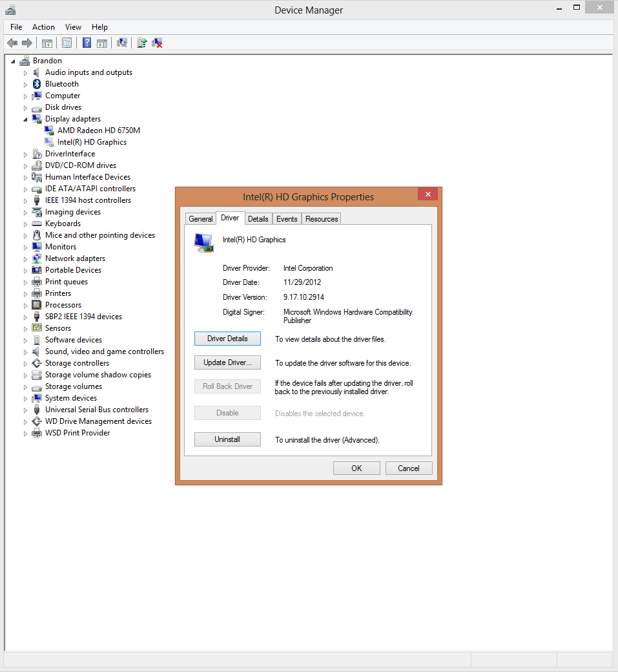Click the Network adapters category icon
Viewport: 618px width, 672px height.
tap(37, 258)
